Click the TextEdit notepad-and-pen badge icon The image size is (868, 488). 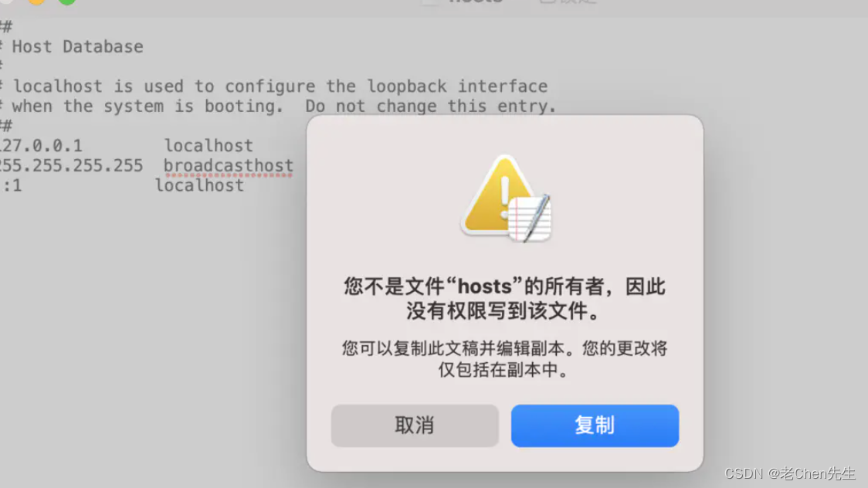530,219
